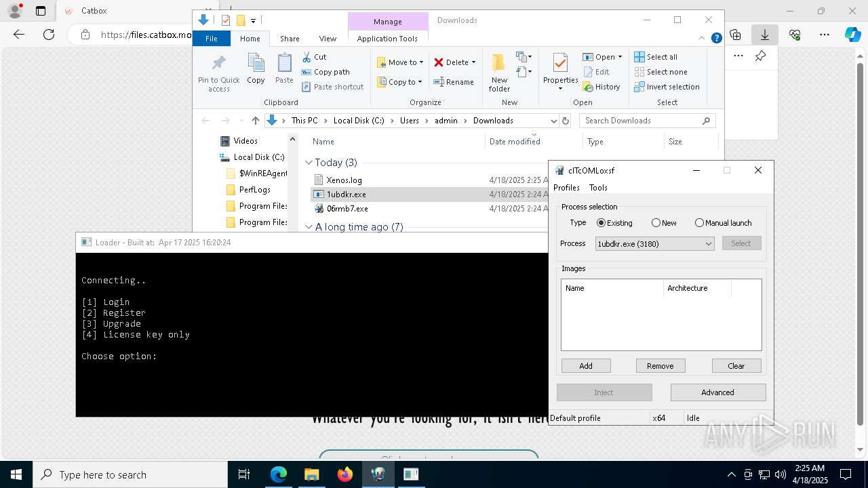
Task: Click Users in the address path
Action: [x=409, y=121]
